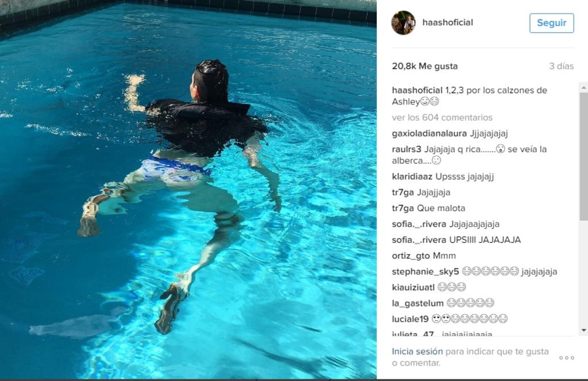Open the 3 días post timestamp
Screen dimensions: 588x381
pos(562,66)
